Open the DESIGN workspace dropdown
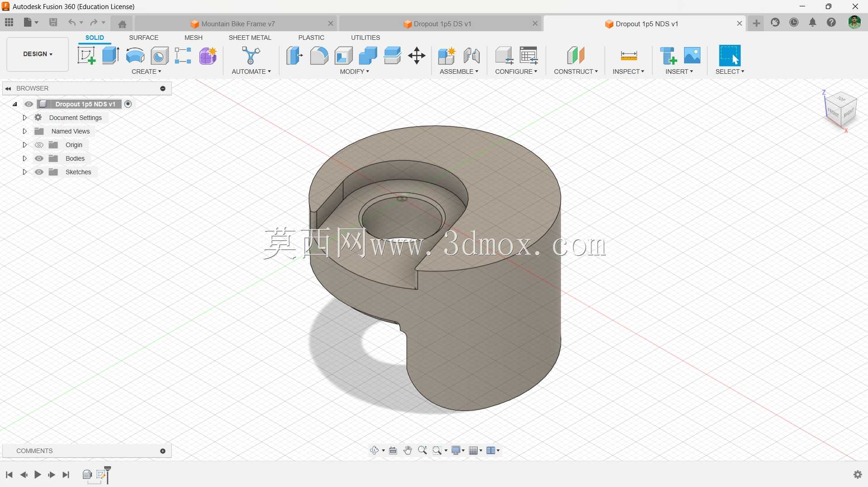 pyautogui.click(x=38, y=54)
